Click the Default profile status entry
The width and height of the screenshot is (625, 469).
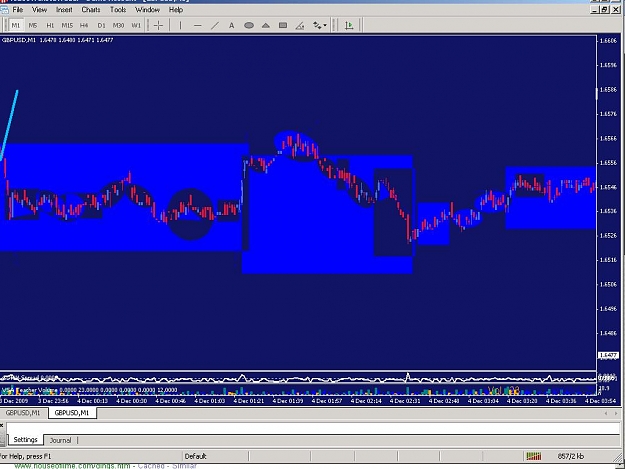pyautogui.click(x=195, y=456)
